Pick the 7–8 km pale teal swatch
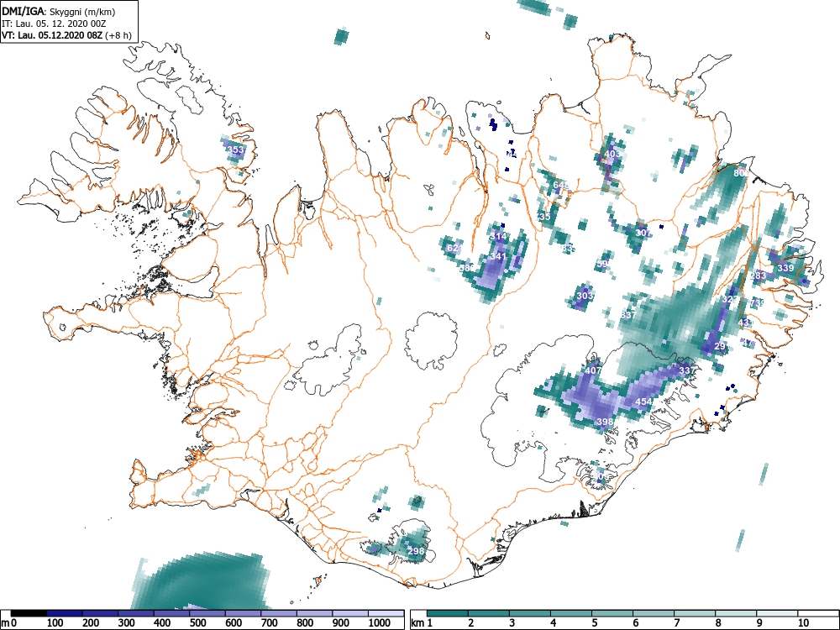This screenshot has width=840, height=630. coord(695,613)
